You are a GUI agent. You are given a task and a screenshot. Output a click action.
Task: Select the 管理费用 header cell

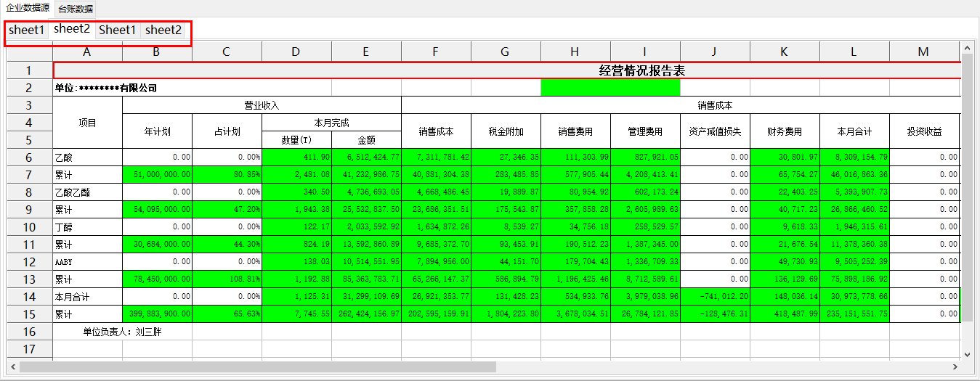645,131
